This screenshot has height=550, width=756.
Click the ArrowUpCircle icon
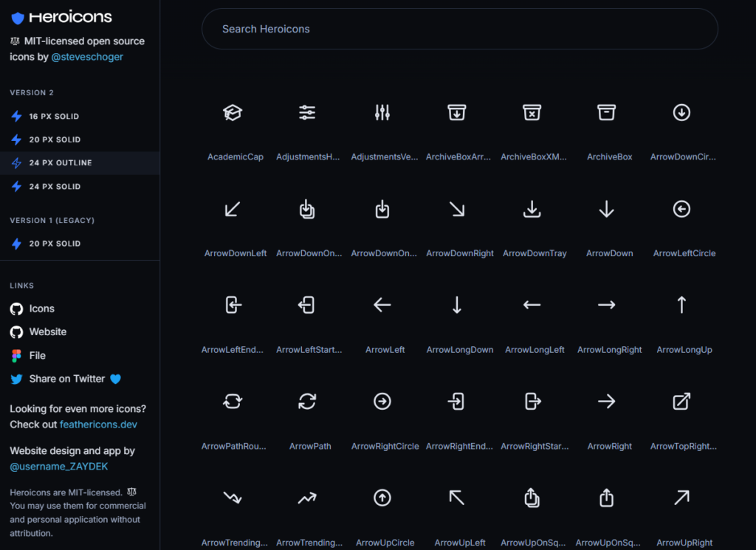point(382,498)
